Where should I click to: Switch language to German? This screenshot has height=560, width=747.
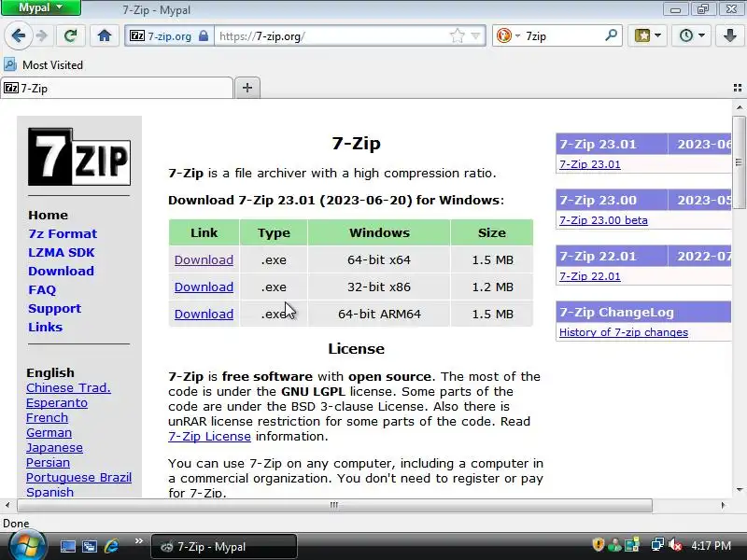[x=49, y=432]
